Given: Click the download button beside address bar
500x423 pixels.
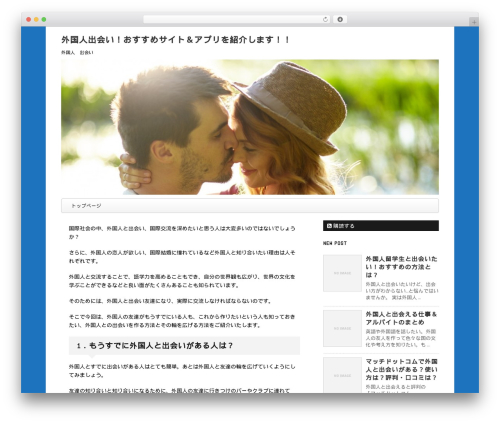Looking at the screenshot, I should click(340, 20).
